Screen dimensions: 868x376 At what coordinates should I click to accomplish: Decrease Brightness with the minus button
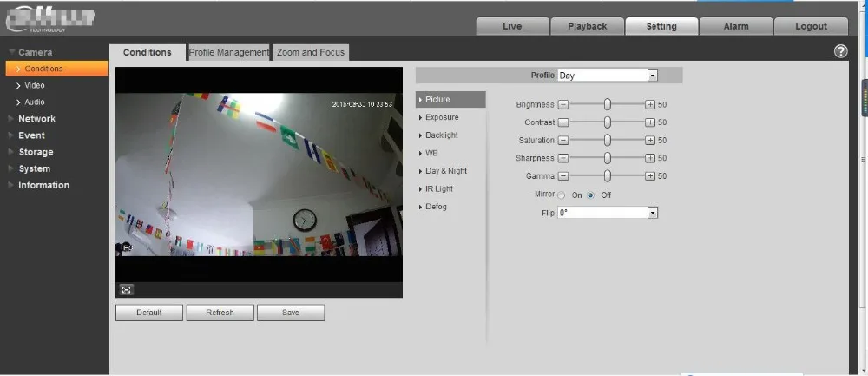563,104
